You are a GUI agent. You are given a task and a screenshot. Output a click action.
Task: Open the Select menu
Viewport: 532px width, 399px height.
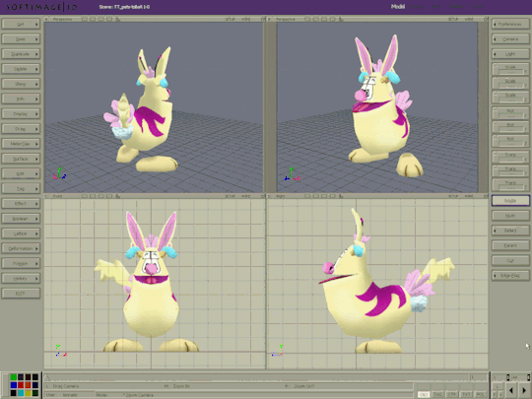510,231
